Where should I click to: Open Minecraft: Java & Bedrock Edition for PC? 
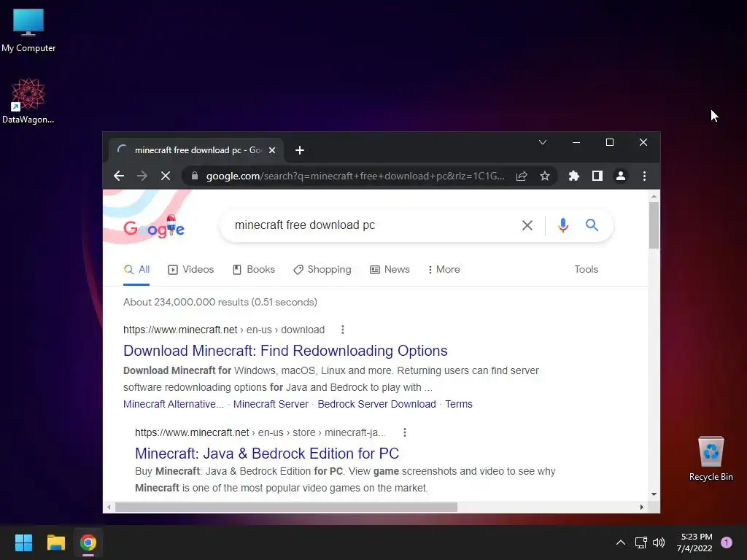pos(267,454)
